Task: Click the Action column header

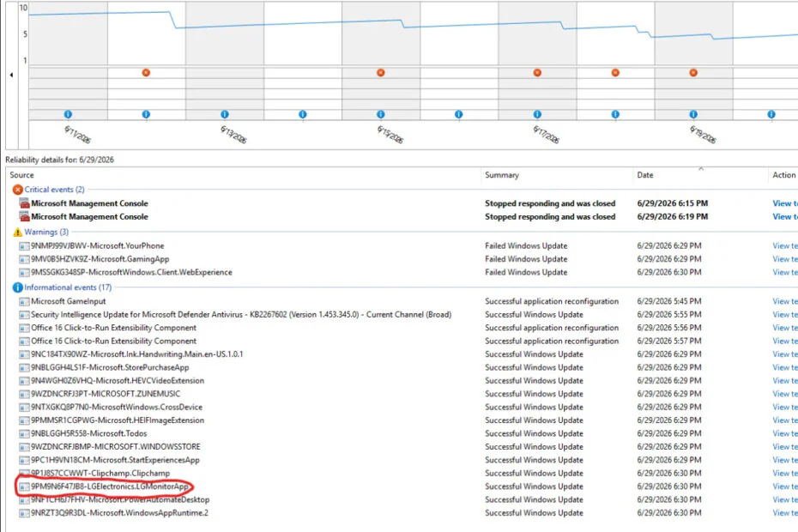Action: [783, 175]
